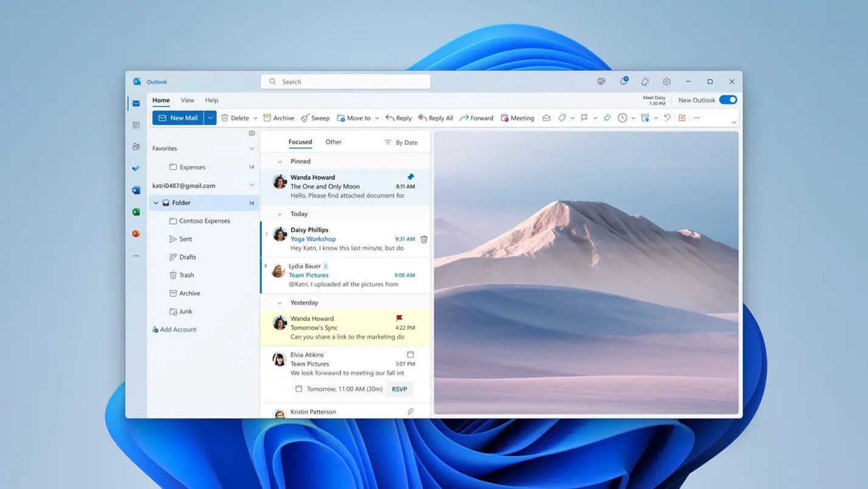Click inside the Search field
This screenshot has width=868, height=489.
coord(345,81)
